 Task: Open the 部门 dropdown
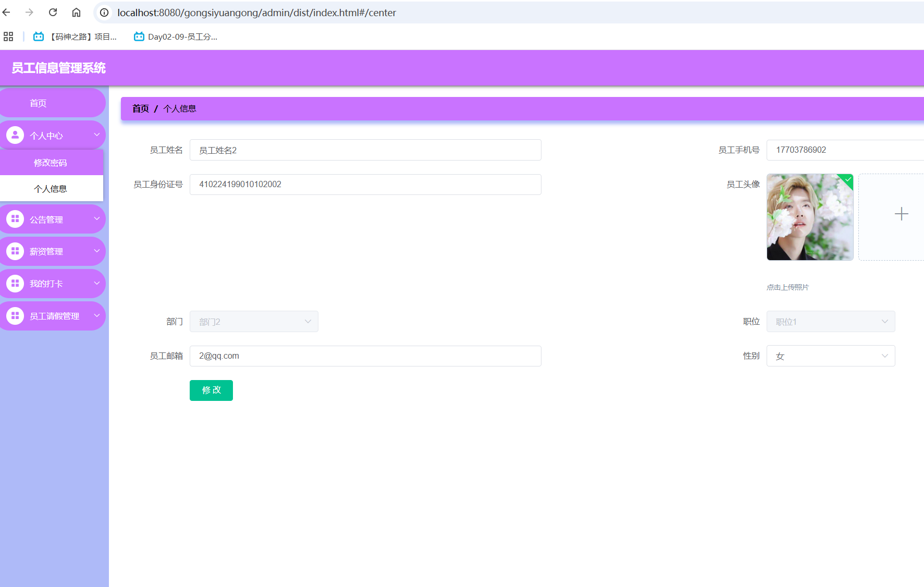point(254,322)
